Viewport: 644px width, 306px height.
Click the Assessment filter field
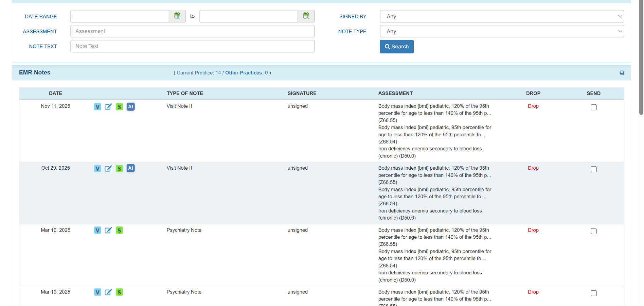click(x=192, y=31)
